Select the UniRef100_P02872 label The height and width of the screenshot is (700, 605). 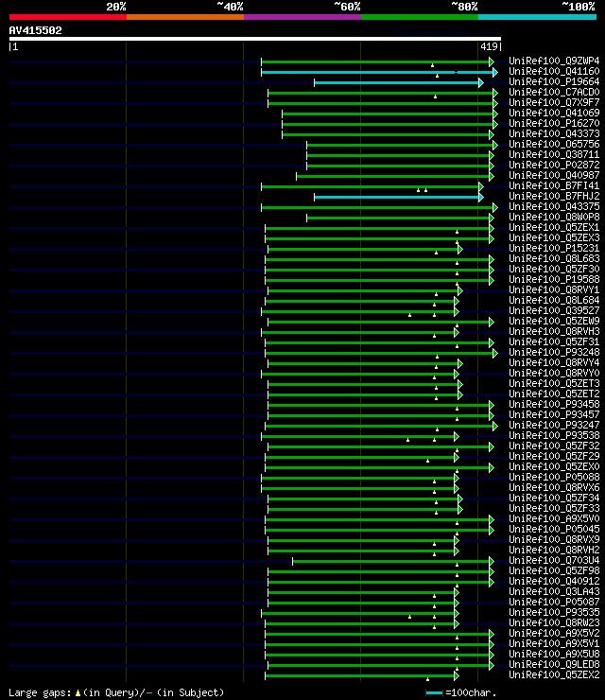(x=554, y=165)
